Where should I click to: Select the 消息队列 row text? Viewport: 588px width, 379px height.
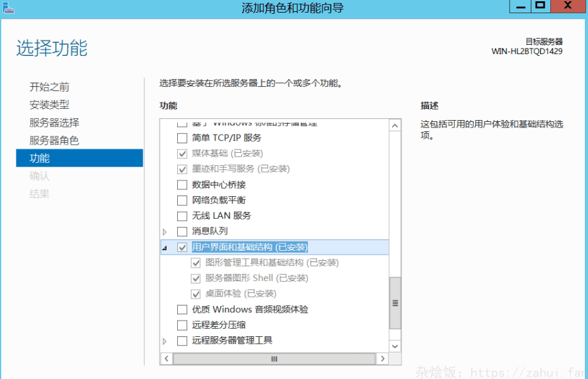pos(210,231)
